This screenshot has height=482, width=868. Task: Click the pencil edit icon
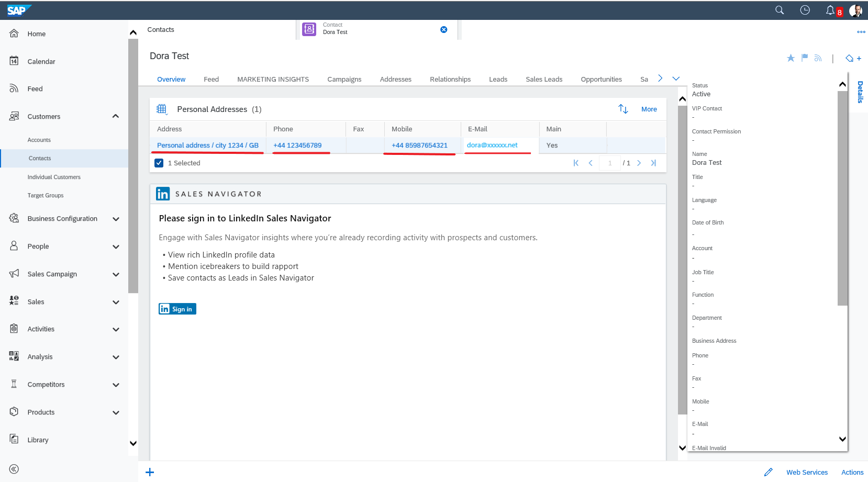tap(768, 472)
